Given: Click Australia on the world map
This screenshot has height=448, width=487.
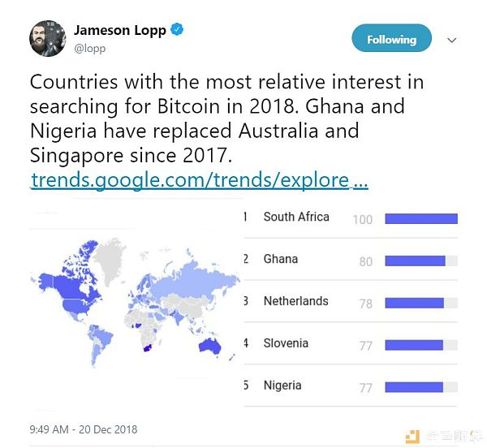Looking at the screenshot, I should [x=210, y=346].
